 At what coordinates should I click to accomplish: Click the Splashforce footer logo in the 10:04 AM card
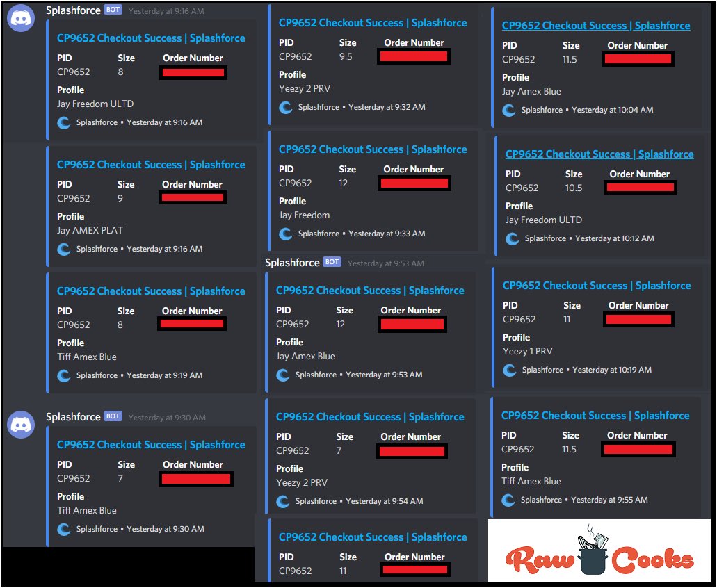pos(509,110)
